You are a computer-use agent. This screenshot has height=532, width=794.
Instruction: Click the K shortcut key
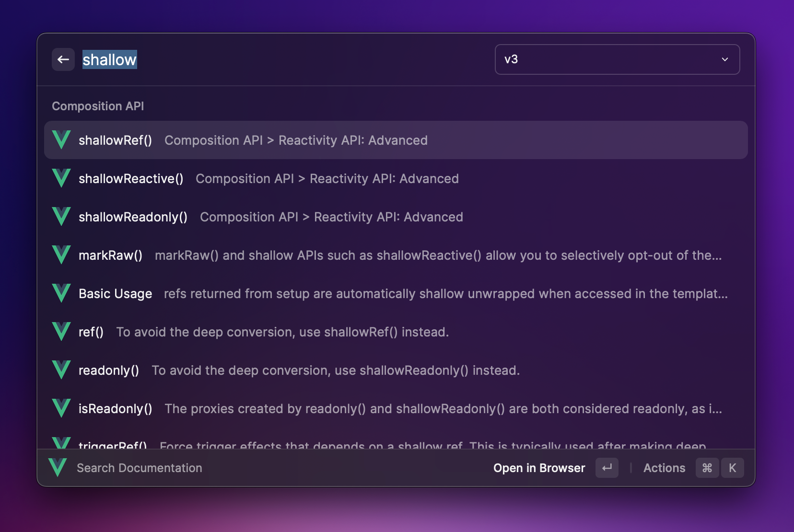[732, 468]
